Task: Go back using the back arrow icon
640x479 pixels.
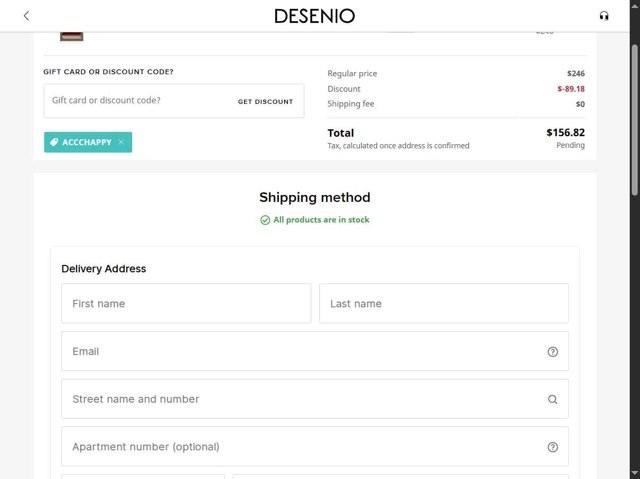Action: click(27, 16)
